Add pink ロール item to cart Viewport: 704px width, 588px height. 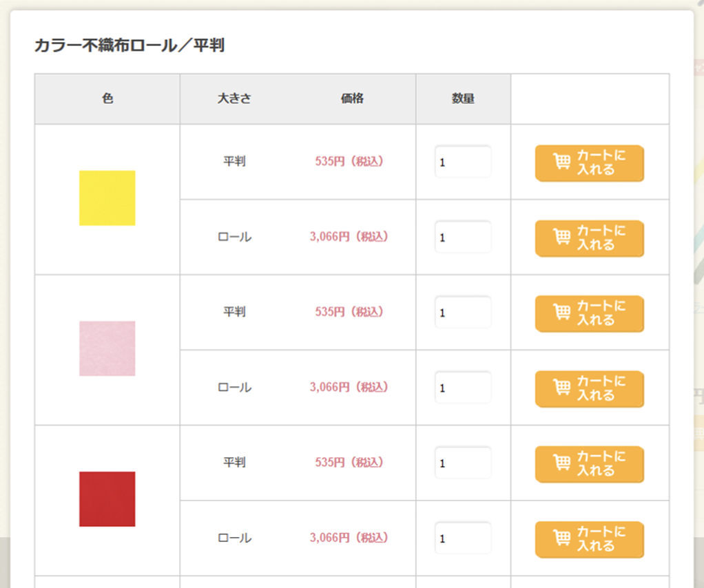tap(589, 389)
